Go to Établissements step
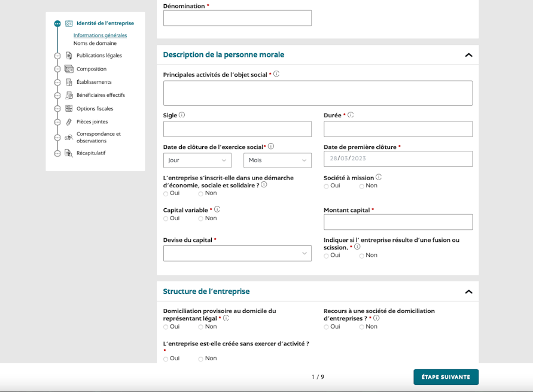Screen dimensions: 533x392 coord(94,82)
